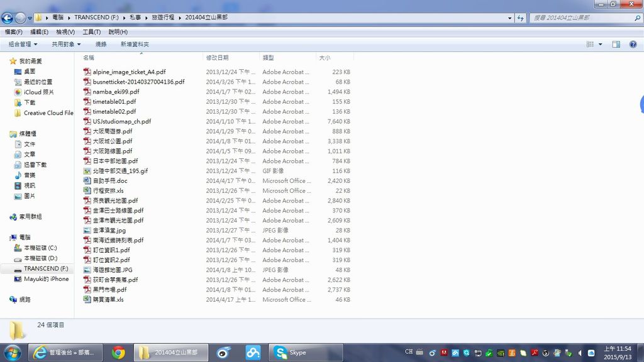Expand the address bar history dropdown

coord(509,18)
